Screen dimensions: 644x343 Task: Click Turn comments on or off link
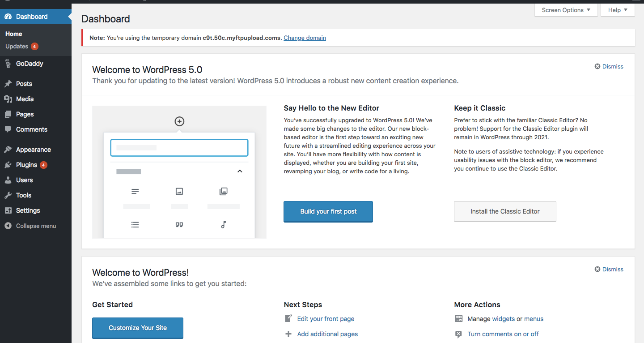coord(503,334)
